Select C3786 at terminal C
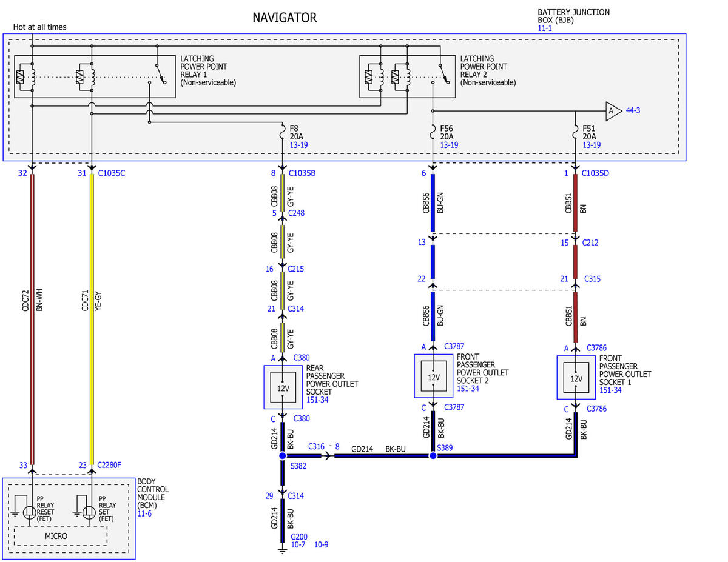Image resolution: width=728 pixels, height=562 pixels. coord(596,409)
